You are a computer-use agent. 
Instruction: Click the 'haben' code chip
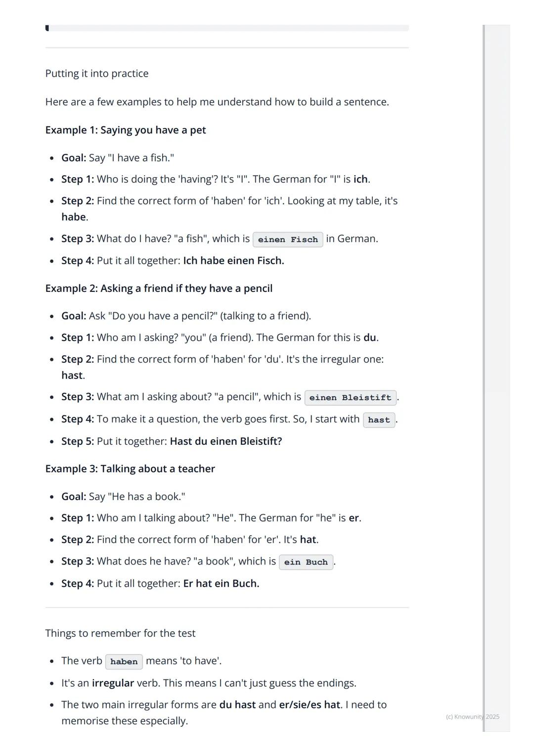(x=124, y=661)
